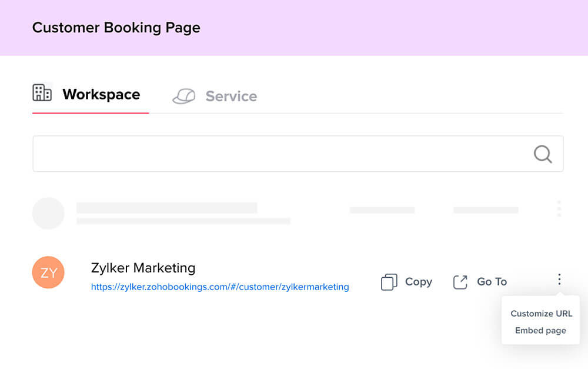Viewport: 588px width, 369px height.
Task: Click the Zylker Marketing workspace name
Action: coord(143,268)
